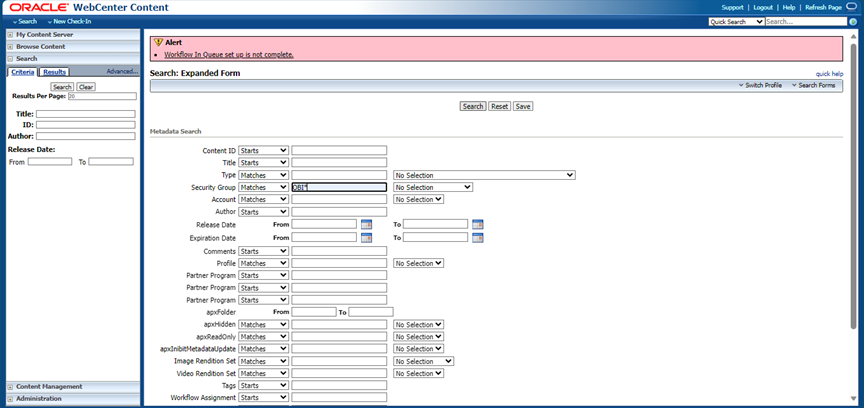Click Refresh Page link
864x408 pixels.
coord(823,8)
